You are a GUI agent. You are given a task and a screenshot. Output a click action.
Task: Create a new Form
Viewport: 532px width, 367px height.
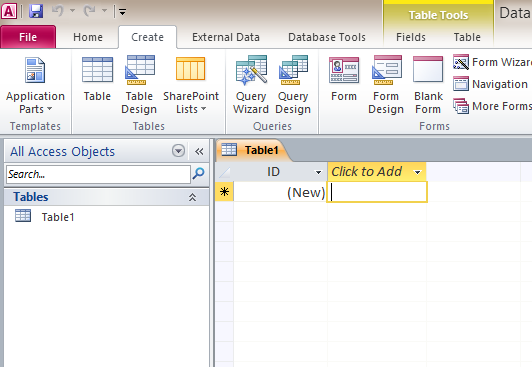point(344,79)
